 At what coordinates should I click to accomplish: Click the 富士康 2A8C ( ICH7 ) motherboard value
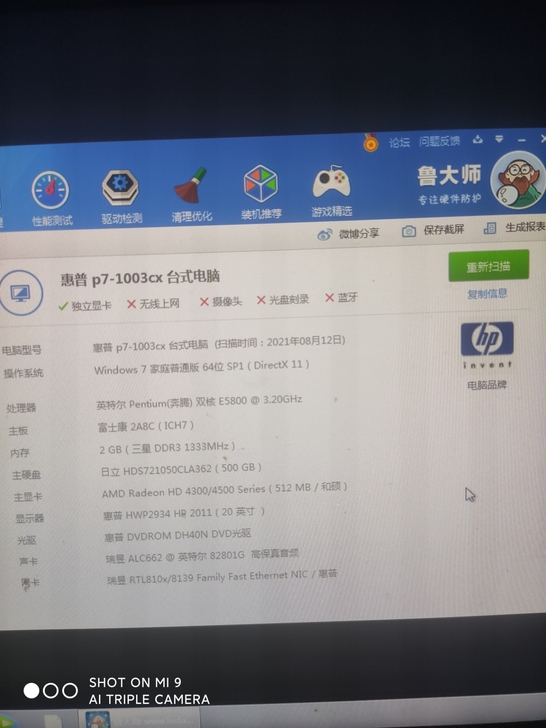coord(146,426)
